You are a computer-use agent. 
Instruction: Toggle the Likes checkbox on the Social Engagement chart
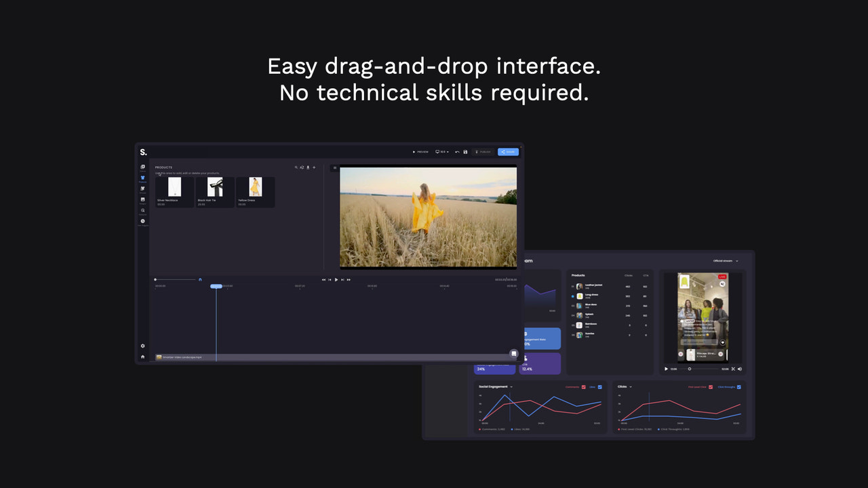tap(600, 386)
